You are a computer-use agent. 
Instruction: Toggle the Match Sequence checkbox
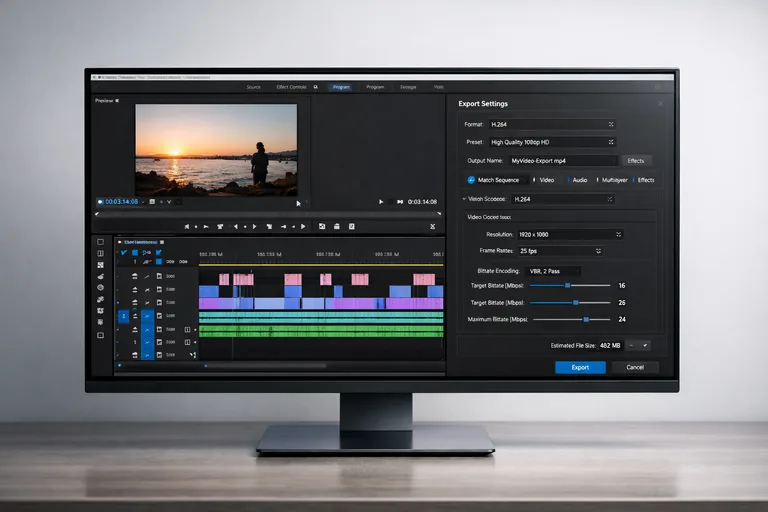click(x=471, y=180)
